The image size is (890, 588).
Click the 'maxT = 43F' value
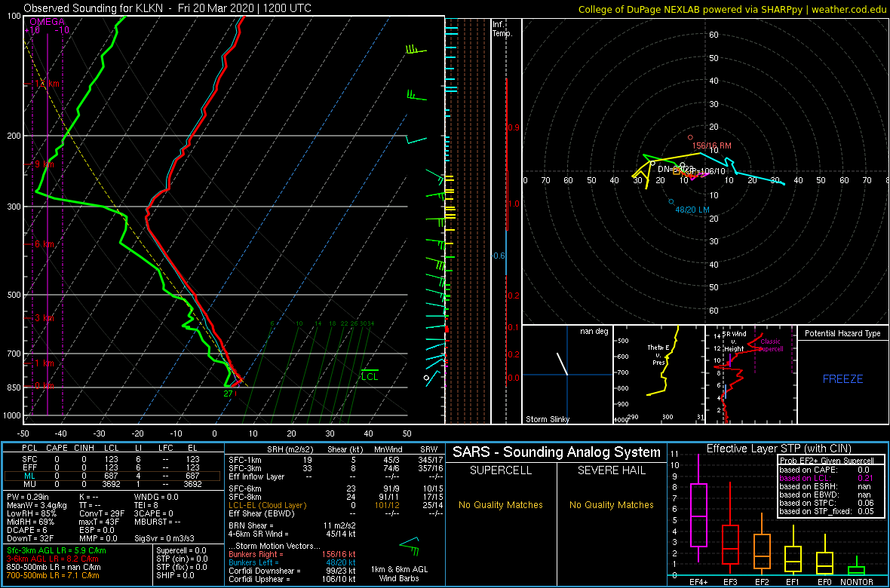[100, 522]
